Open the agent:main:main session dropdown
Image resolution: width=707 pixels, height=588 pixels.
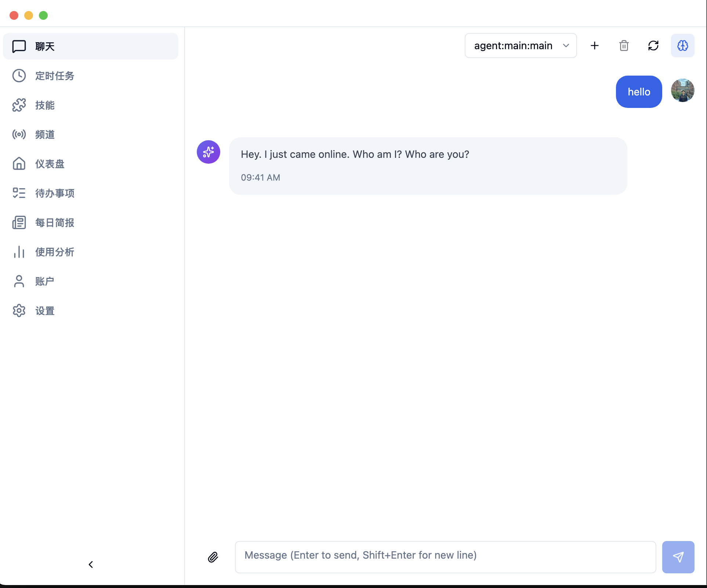pos(520,46)
